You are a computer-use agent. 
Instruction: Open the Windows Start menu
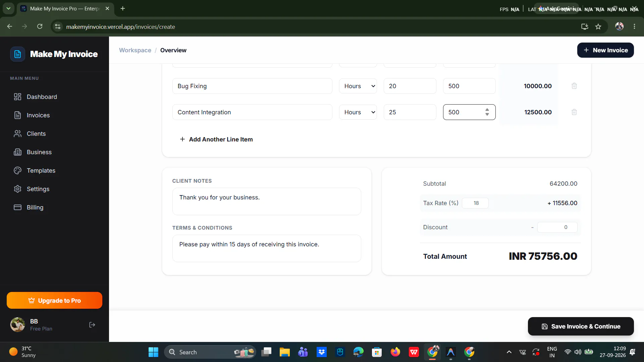click(x=153, y=352)
